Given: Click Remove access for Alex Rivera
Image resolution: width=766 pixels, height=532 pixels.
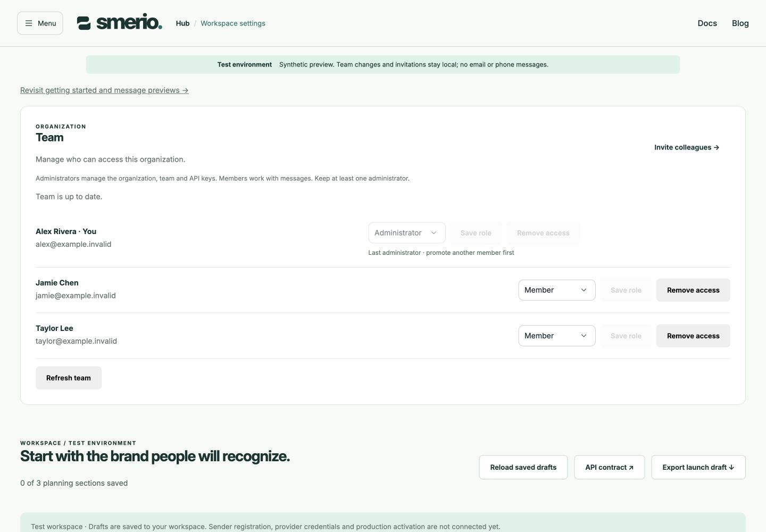Looking at the screenshot, I should coord(543,233).
